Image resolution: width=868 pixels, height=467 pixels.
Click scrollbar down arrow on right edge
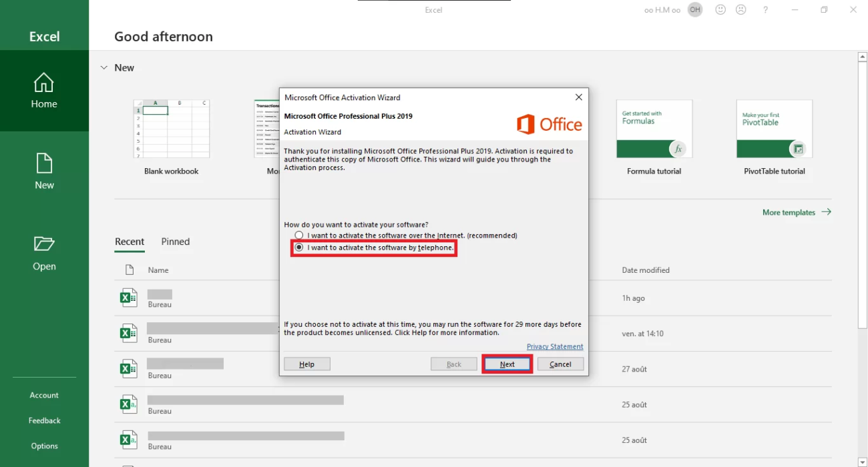[862, 461]
